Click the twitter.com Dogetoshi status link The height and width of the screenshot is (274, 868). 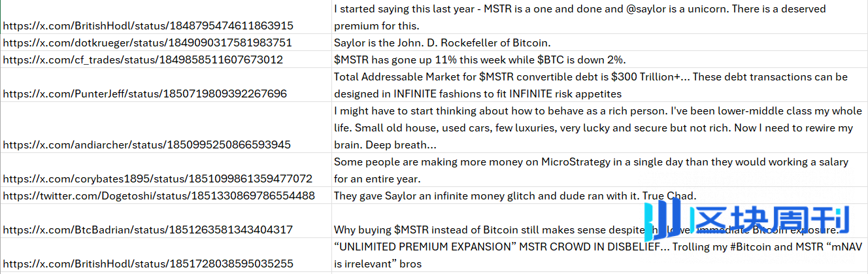[159, 196]
